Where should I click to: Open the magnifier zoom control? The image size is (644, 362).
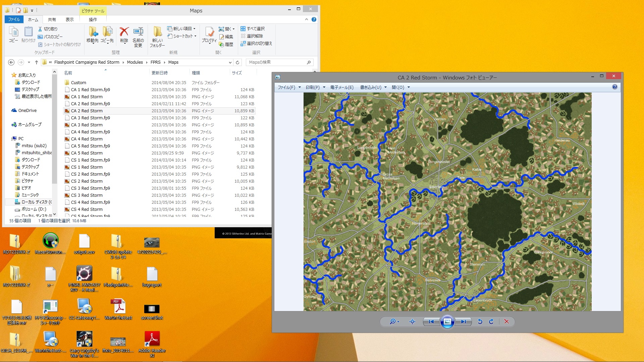(x=394, y=321)
